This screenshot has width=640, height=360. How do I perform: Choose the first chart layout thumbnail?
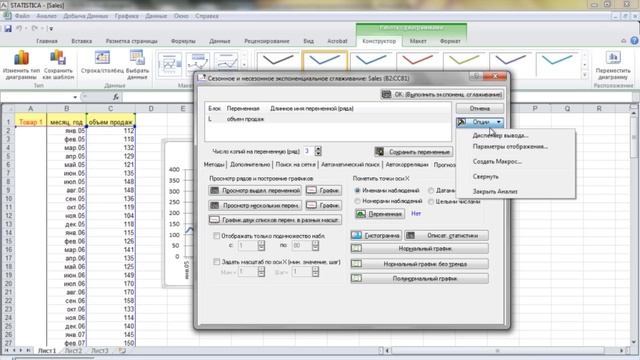(x=170, y=64)
